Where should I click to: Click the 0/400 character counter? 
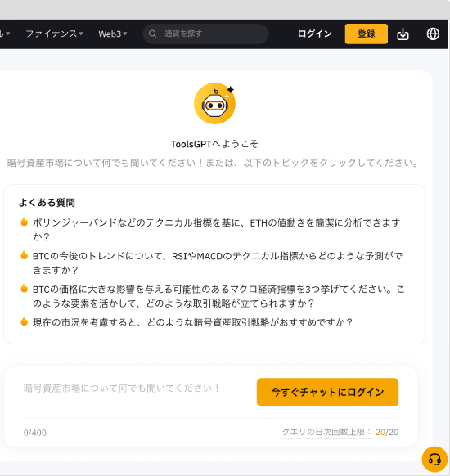pos(35,433)
